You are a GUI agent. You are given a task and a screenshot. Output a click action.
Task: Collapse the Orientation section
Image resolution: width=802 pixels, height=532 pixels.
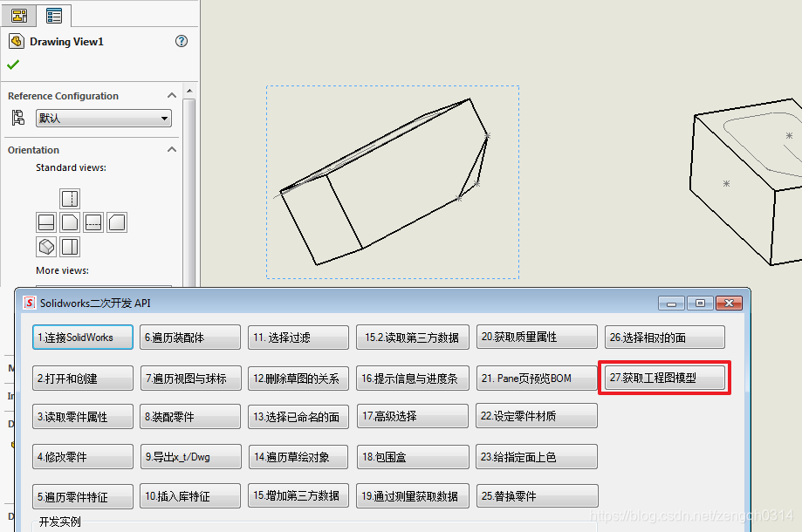point(172,150)
